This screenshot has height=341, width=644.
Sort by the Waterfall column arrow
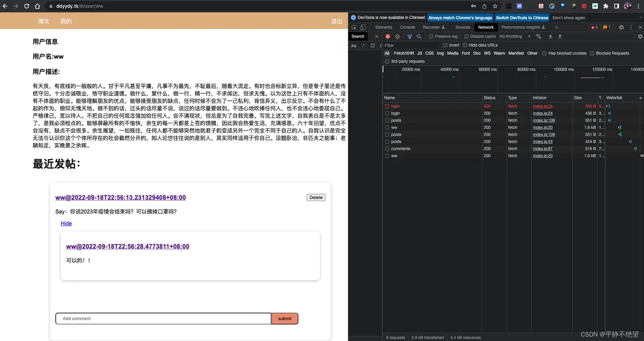[x=640, y=98]
